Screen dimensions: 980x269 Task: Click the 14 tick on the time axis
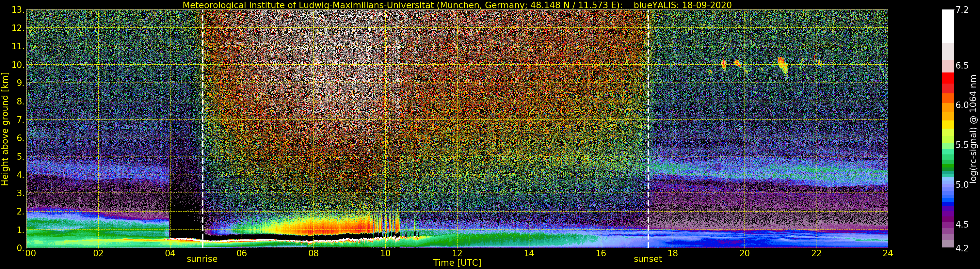529,253
